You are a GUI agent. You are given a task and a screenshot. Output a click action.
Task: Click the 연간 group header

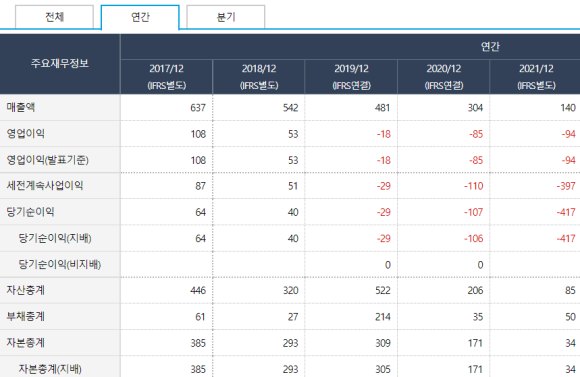[x=490, y=47]
